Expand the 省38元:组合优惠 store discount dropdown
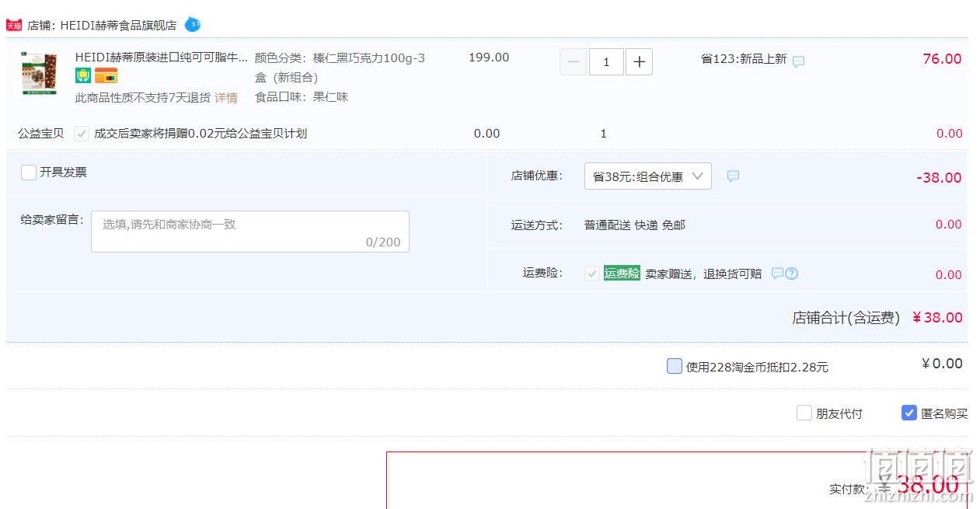The image size is (980, 509). 648,176
